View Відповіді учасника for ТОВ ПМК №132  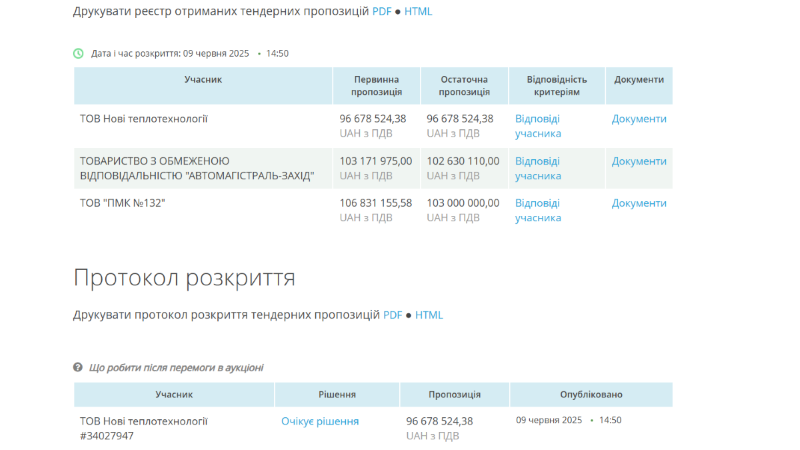(538, 210)
